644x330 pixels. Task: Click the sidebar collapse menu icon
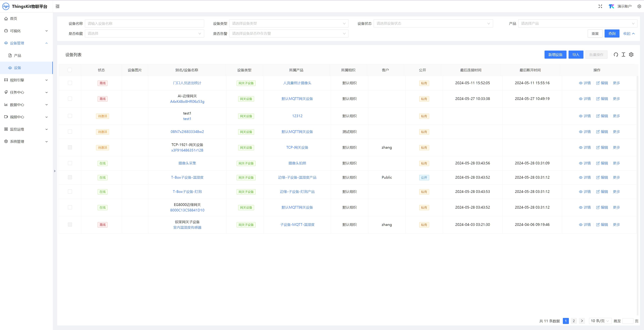coord(58,7)
